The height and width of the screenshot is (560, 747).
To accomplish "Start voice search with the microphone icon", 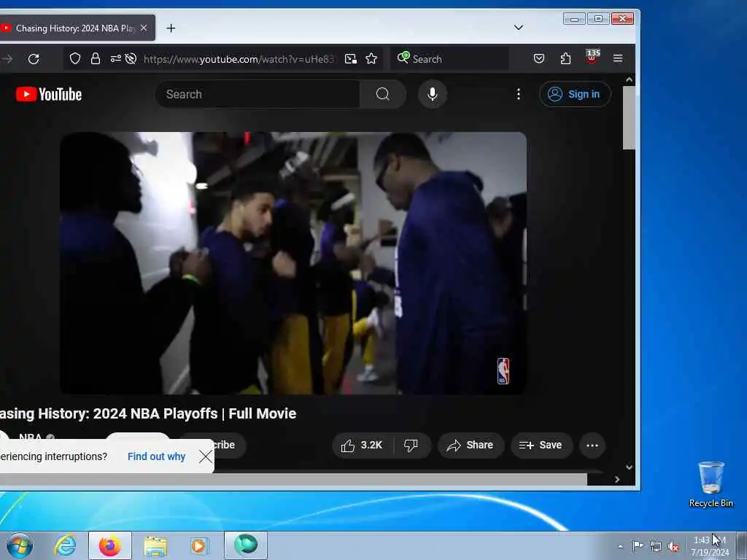I will (x=432, y=94).
